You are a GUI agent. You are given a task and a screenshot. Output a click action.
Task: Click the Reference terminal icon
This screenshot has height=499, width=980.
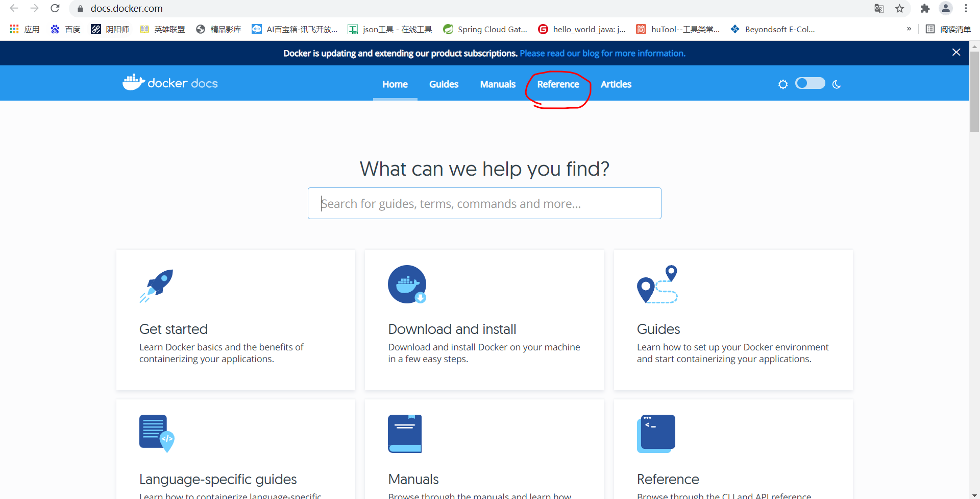click(656, 434)
